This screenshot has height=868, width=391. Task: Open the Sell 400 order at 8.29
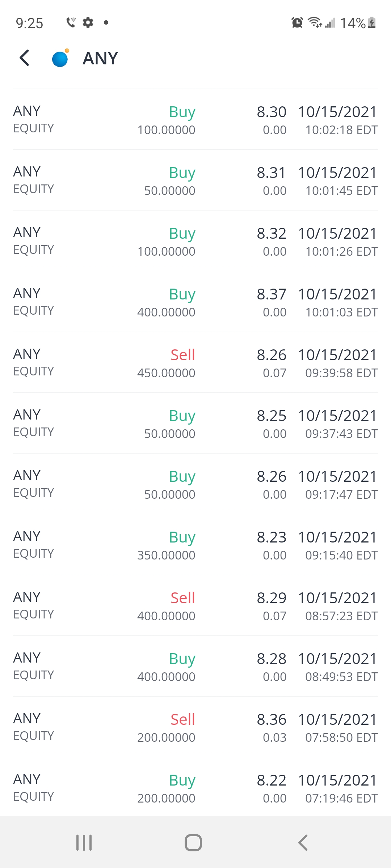195,605
